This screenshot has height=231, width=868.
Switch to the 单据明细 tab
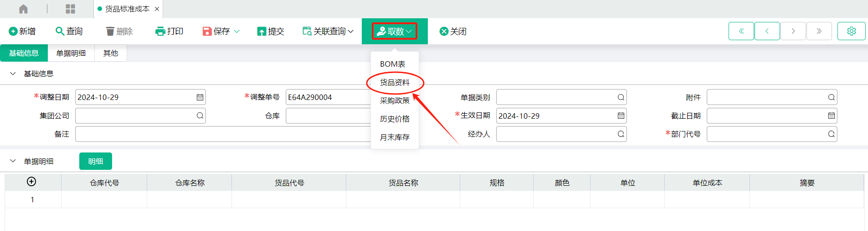pyautogui.click(x=71, y=53)
